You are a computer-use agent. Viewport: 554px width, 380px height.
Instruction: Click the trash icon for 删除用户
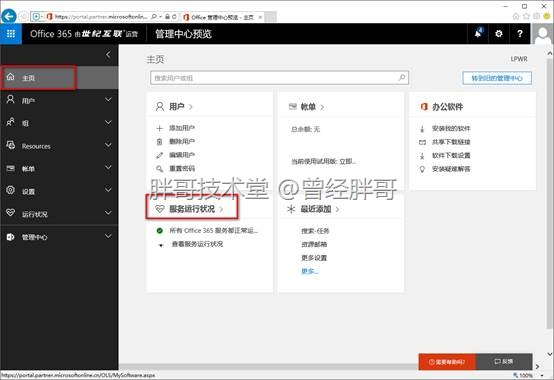click(159, 142)
